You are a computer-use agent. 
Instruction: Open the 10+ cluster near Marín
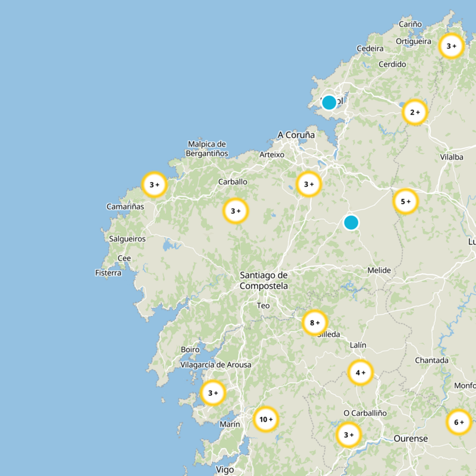(x=266, y=419)
